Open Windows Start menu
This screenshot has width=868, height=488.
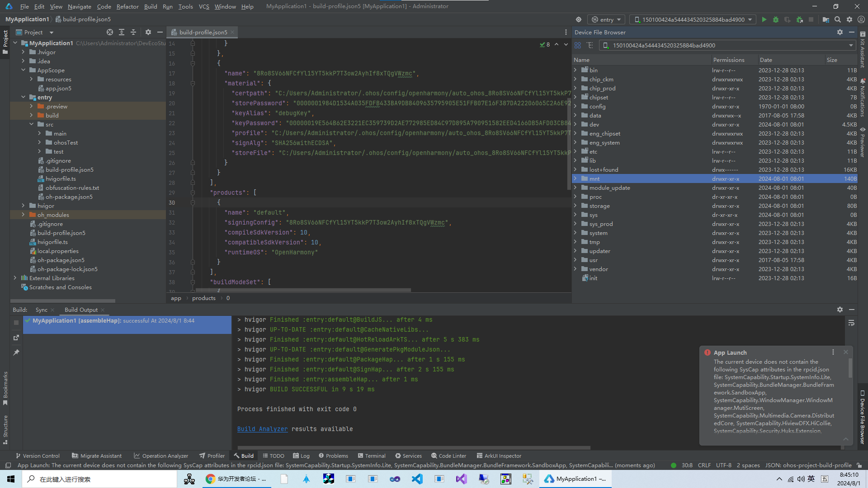(x=11, y=479)
